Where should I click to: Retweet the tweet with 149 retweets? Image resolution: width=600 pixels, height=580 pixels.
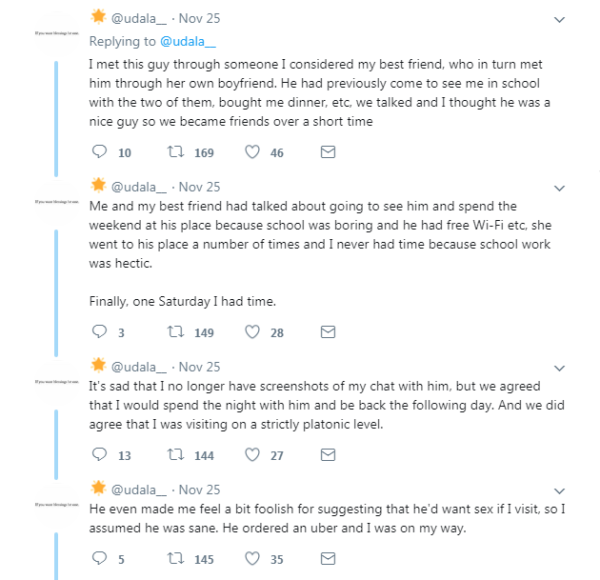(176, 332)
